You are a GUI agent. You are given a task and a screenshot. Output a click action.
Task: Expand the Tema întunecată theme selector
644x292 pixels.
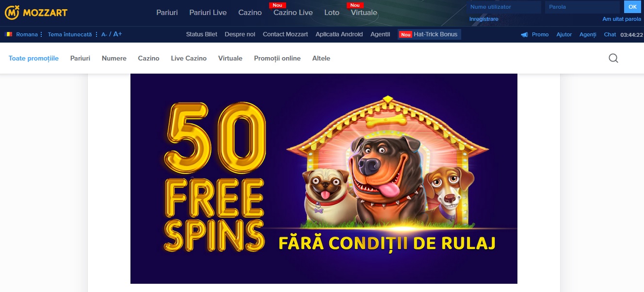click(72, 34)
